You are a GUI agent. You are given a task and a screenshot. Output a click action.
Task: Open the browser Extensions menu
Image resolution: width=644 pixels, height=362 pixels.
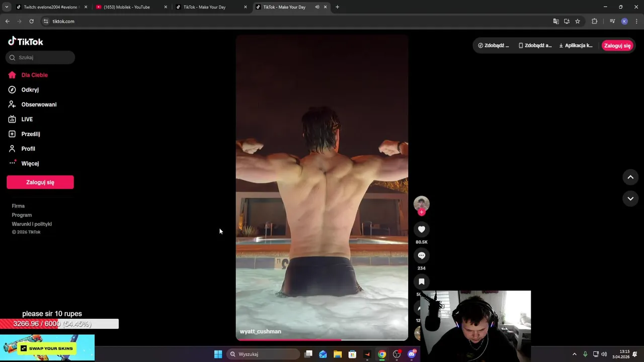pyautogui.click(x=594, y=21)
